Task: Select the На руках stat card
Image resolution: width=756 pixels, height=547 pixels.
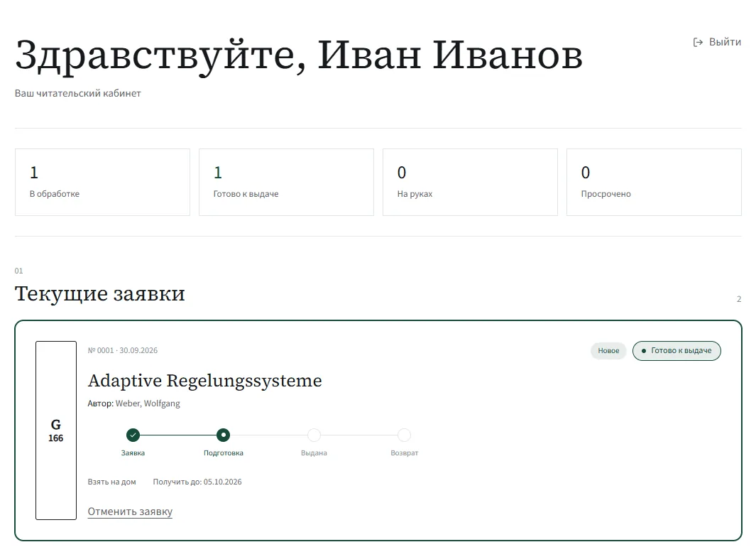Action: (470, 183)
